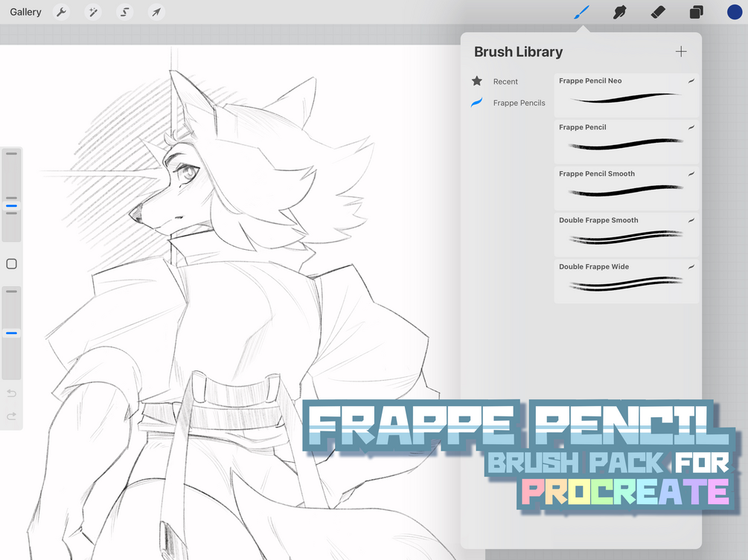Viewport: 748px width, 560px height.
Task: Select the Double Frappe Wide brush
Action: pyautogui.click(x=627, y=281)
